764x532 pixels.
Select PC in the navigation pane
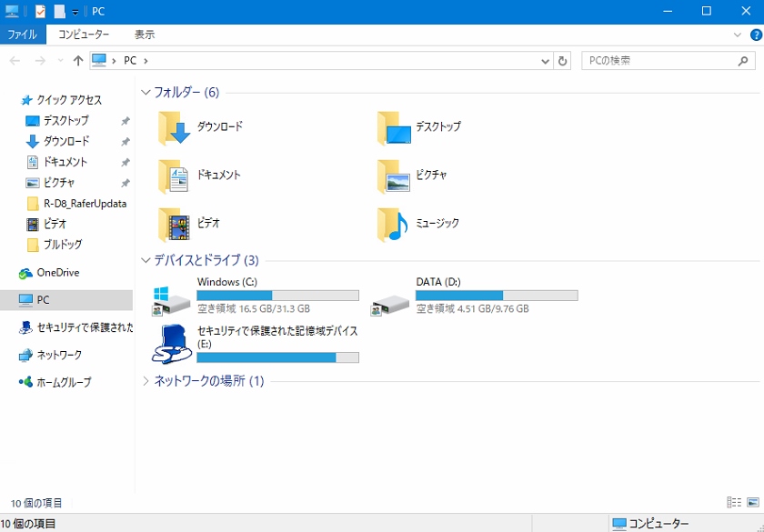click(66, 300)
